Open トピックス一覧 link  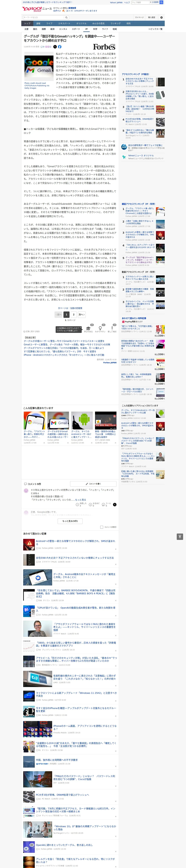[155, 29]
